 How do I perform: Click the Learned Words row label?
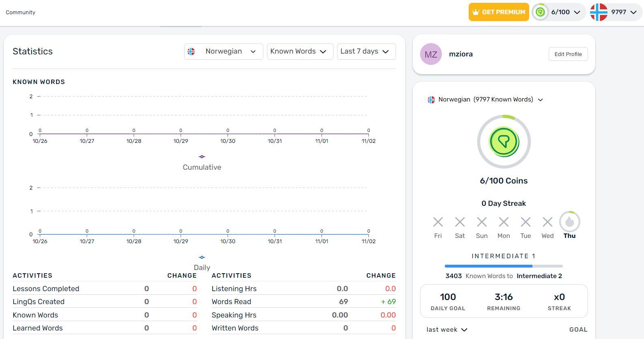pyautogui.click(x=38, y=328)
